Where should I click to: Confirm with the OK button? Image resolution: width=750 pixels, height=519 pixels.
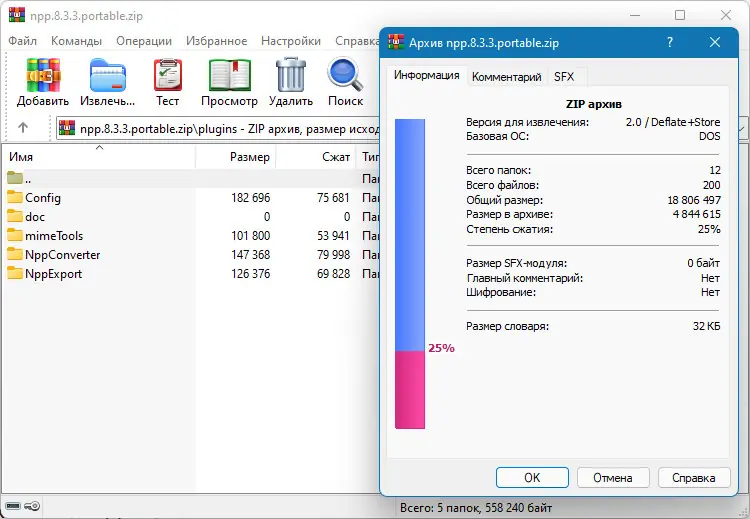click(532, 477)
